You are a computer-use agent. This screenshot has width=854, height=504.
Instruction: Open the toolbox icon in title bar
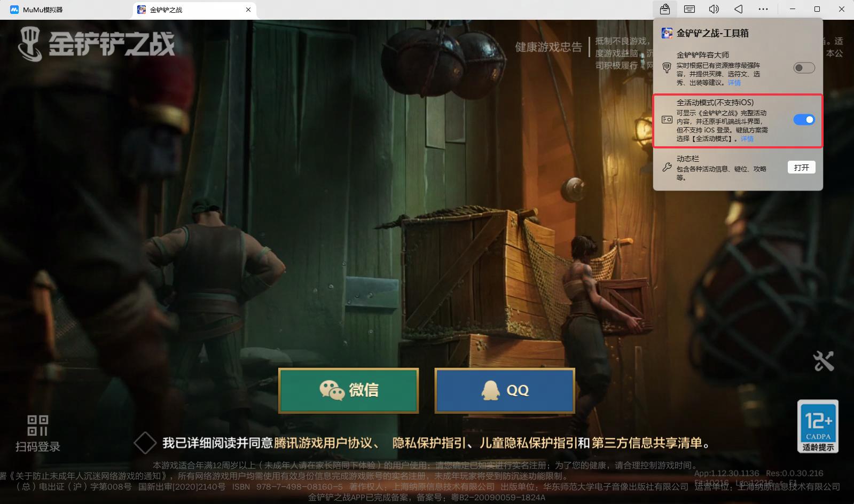pos(664,9)
